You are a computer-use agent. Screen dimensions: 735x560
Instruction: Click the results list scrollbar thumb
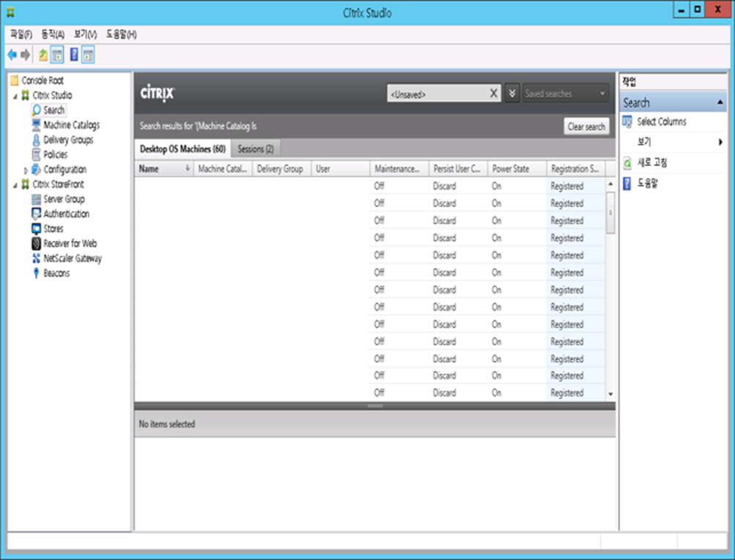click(x=611, y=212)
